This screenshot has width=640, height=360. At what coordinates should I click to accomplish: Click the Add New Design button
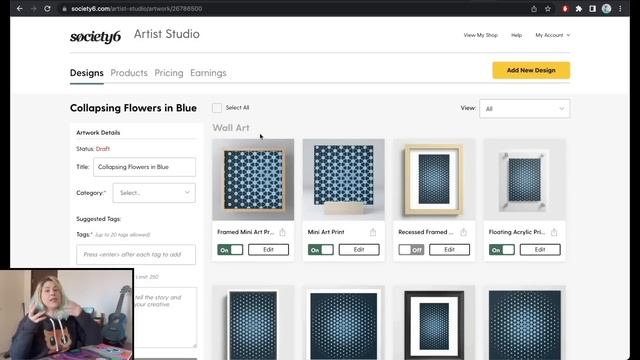(x=531, y=70)
